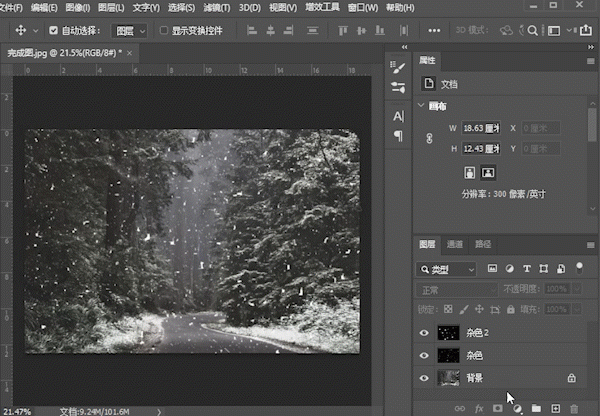Set canvas to landscape orientation
Screen dimensions: 600x416
[x=488, y=172]
